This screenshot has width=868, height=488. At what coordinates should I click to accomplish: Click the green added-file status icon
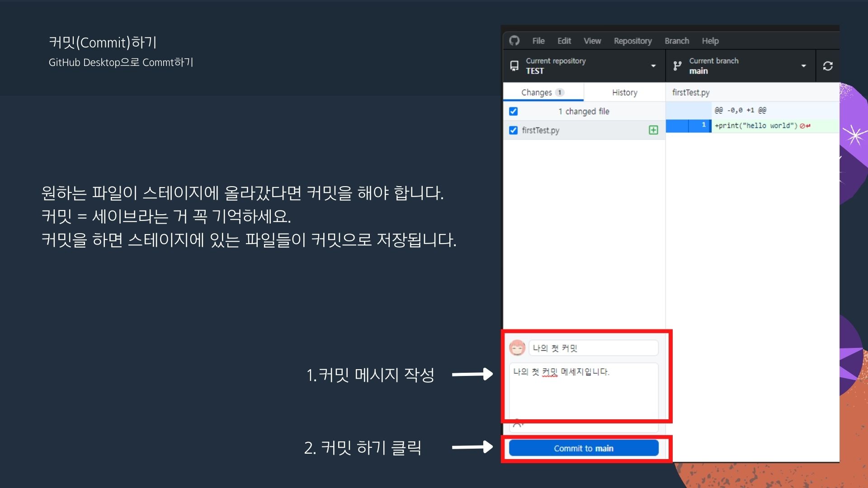tap(653, 130)
